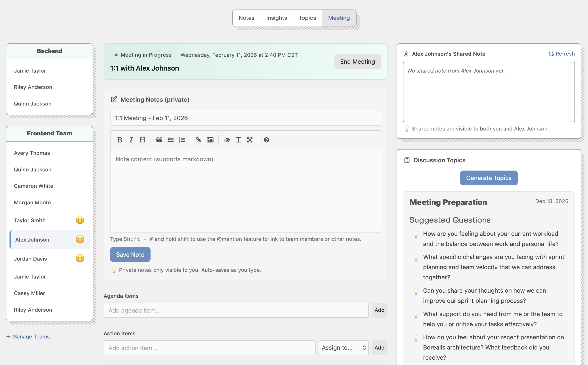Insert a heading in the meeting notes
The image size is (588, 365).
click(143, 140)
